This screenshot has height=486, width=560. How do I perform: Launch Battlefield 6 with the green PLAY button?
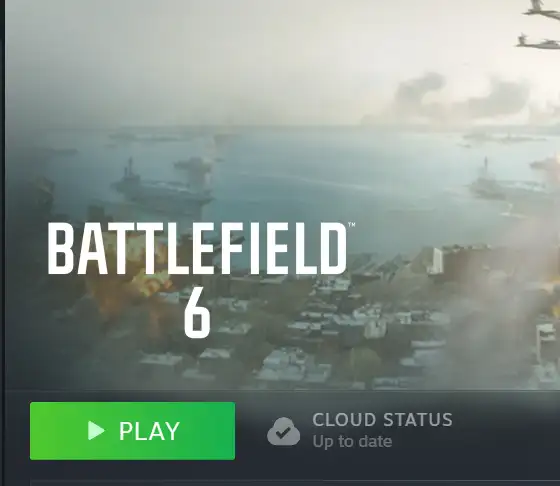[x=132, y=431]
